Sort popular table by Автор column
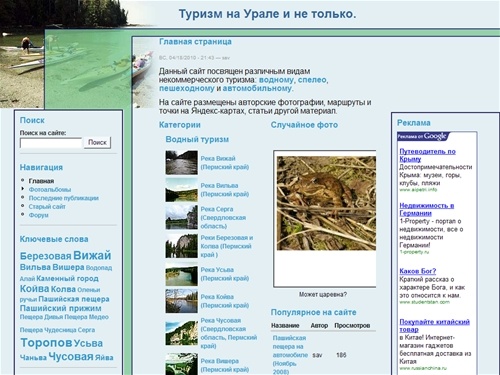 click(x=319, y=325)
